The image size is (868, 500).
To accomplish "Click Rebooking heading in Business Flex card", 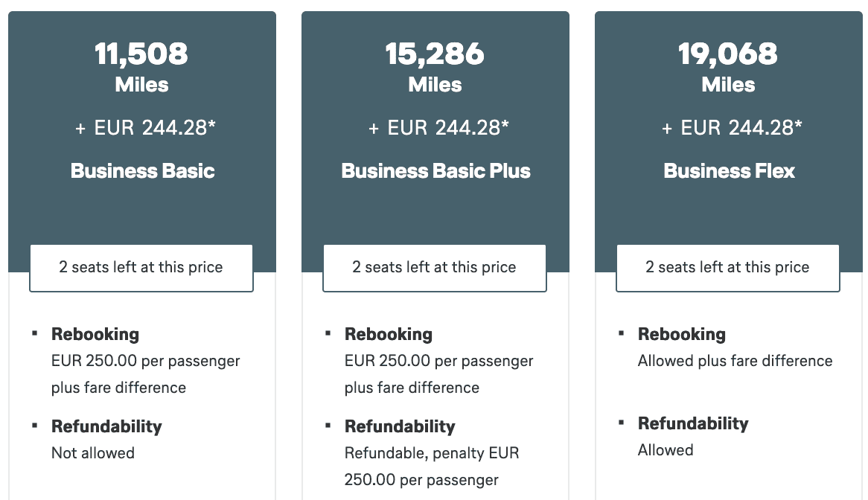I will point(682,335).
